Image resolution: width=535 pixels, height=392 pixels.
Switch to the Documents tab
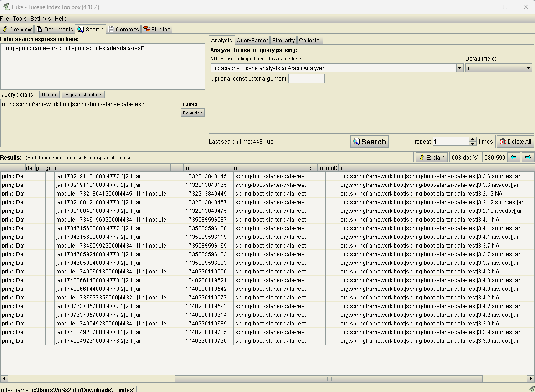tap(55, 29)
